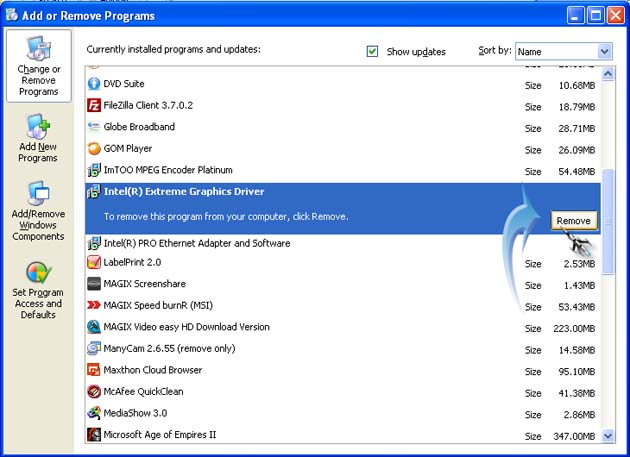Toggle the Show updates checkbox
This screenshot has width=630, height=457.
[372, 51]
